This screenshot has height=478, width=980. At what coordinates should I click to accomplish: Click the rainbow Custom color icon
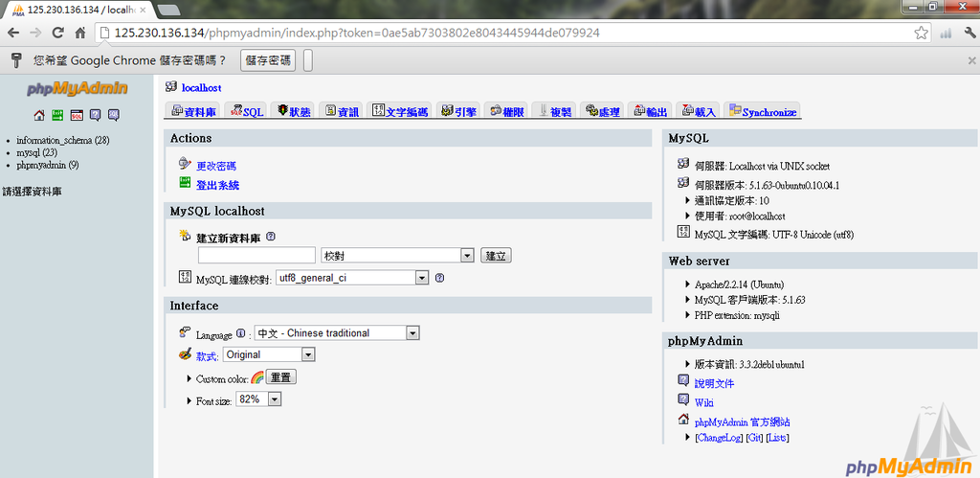point(257,377)
